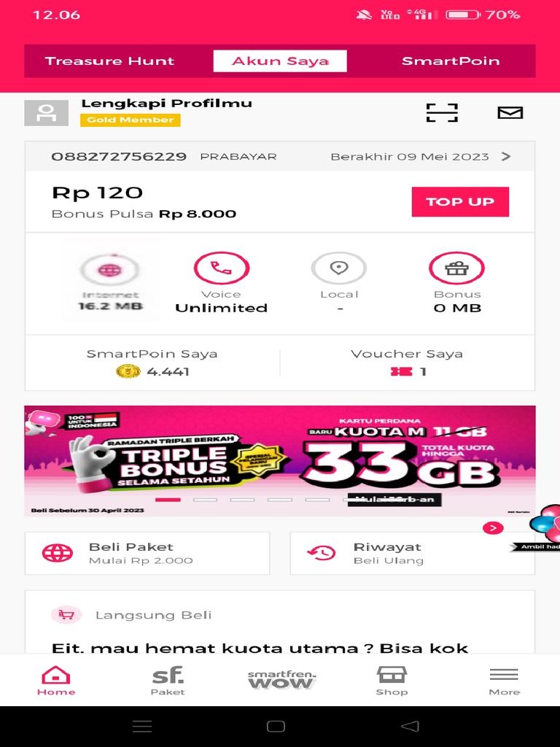
Task: Open the Triple Bonus 33GB banner
Action: 280,461
